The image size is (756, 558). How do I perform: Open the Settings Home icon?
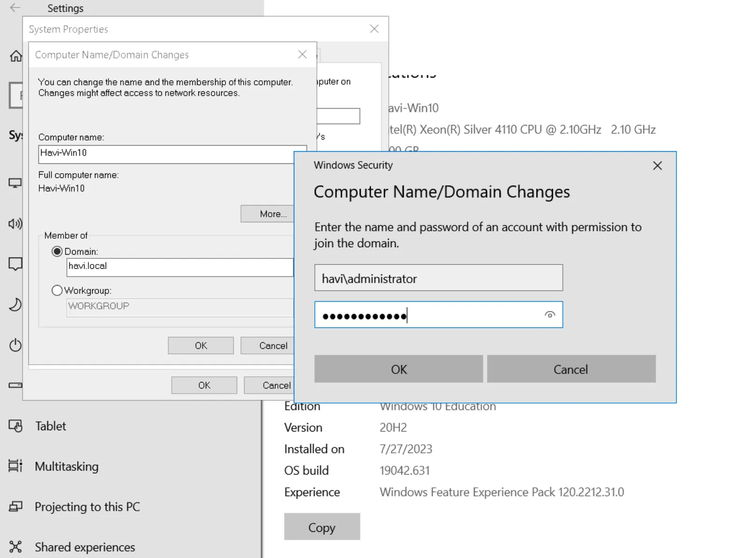click(x=16, y=56)
